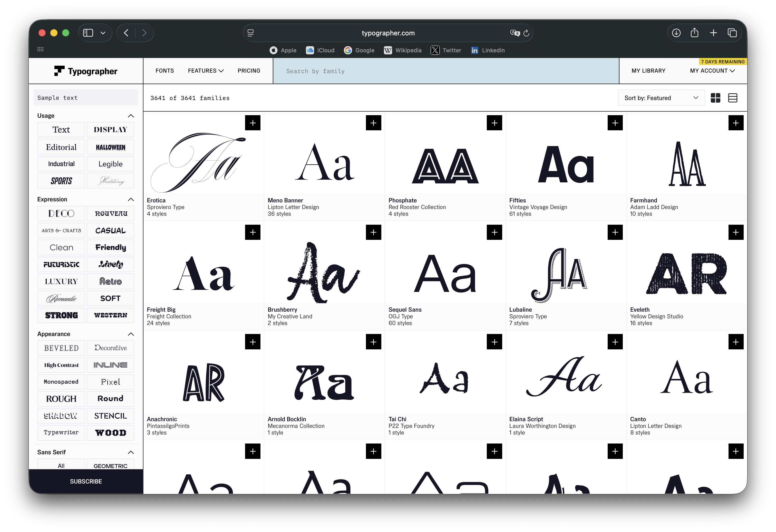
Task: Add Farmhand using plus icon
Action: coord(736,123)
